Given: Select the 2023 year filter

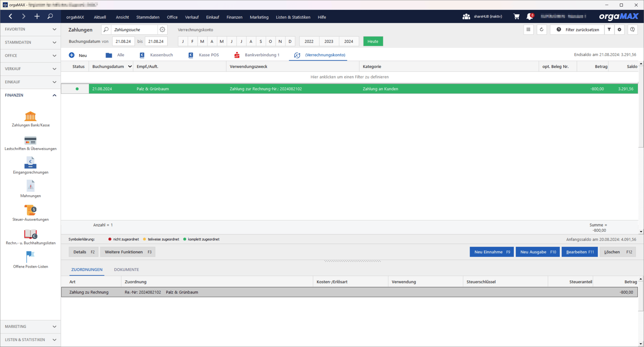Looking at the screenshot, I should [329, 41].
